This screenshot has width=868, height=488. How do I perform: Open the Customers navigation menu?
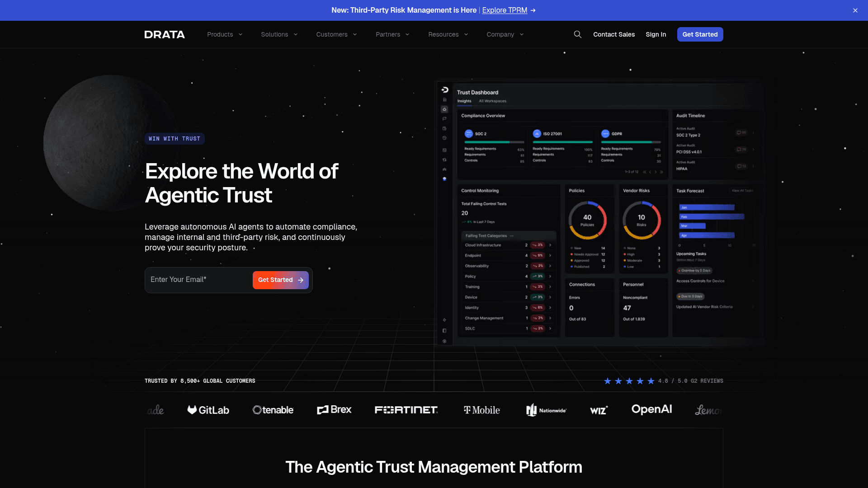[x=336, y=34]
